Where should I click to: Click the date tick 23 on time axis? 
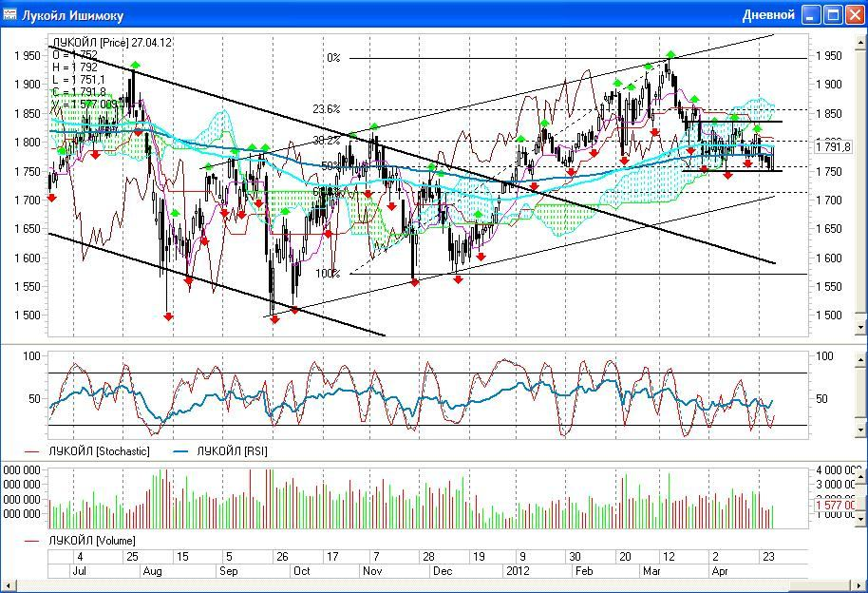pyautogui.click(x=768, y=557)
